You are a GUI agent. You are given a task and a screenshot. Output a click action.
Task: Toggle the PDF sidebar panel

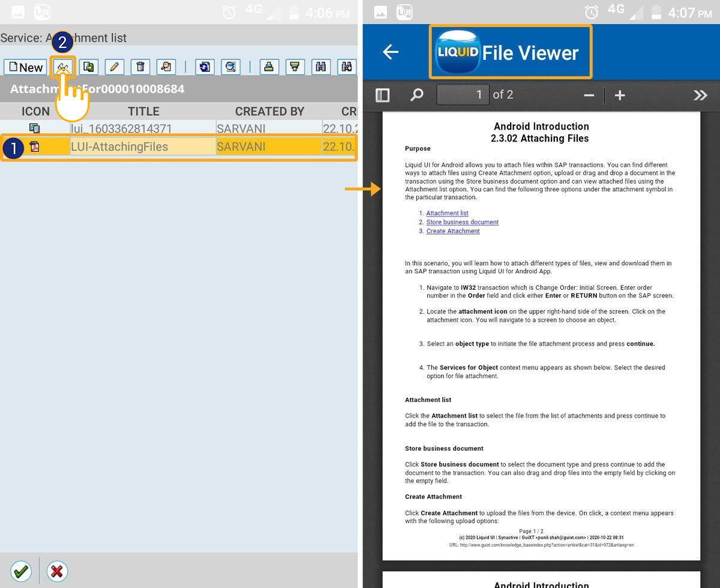tap(382, 95)
